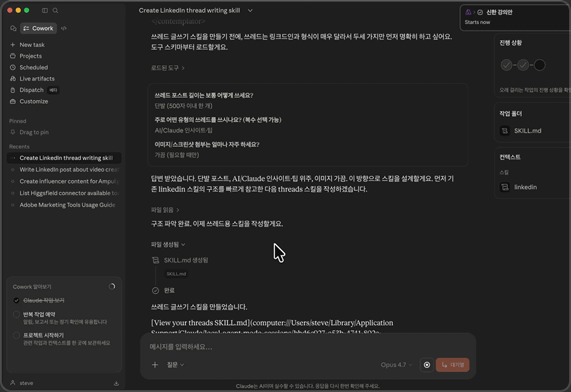Toggle the Claude 작업 보기 checkbox
The image size is (571, 392).
coord(16,300)
